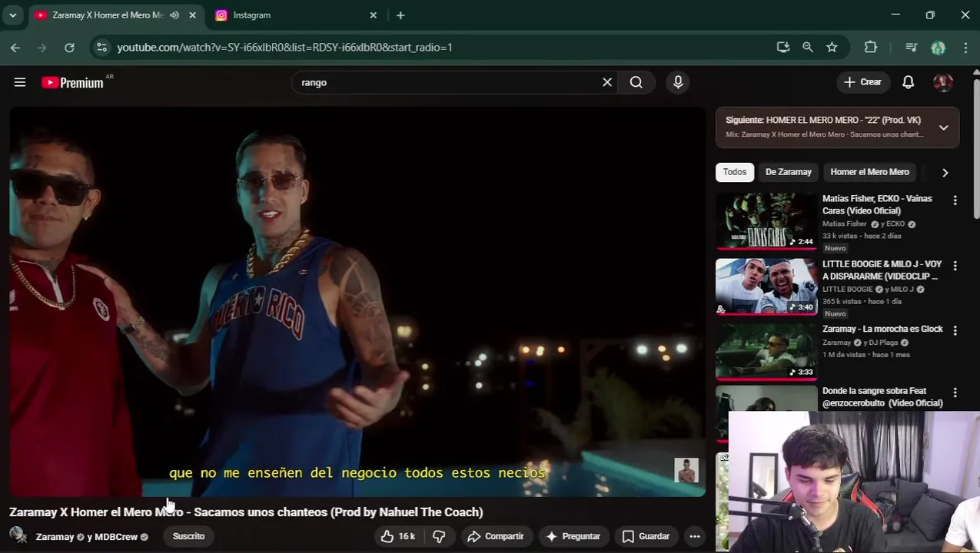Go to YouTube Premium home logo
The height and width of the screenshot is (553, 980).
click(73, 82)
